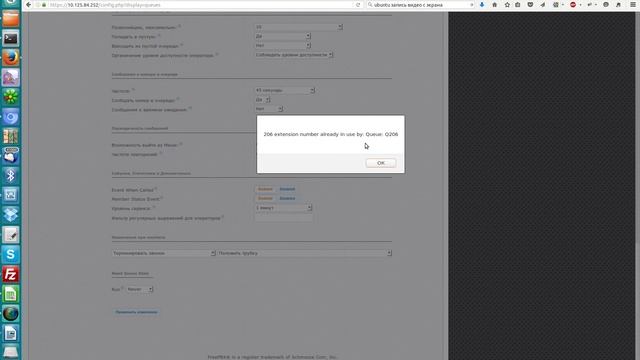Open the right failover destination dropdown
This screenshot has width=640, height=360.
point(304,253)
